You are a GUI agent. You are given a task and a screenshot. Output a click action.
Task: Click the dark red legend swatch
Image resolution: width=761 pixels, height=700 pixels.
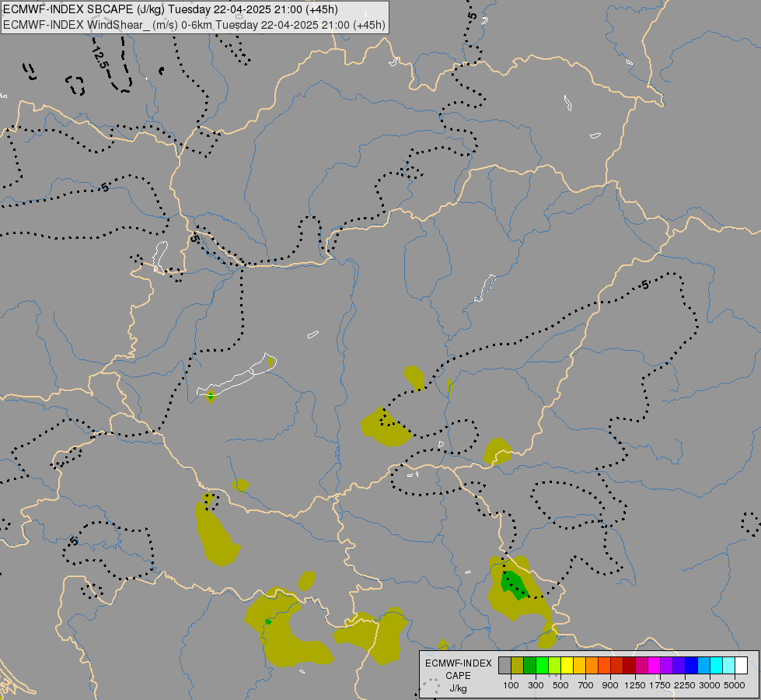[x=629, y=666]
